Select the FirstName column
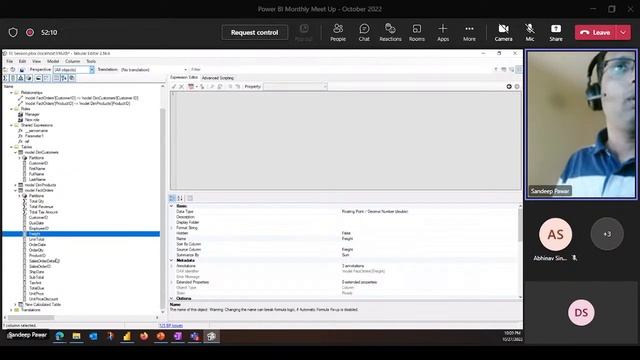The image size is (640, 360). tap(37, 169)
